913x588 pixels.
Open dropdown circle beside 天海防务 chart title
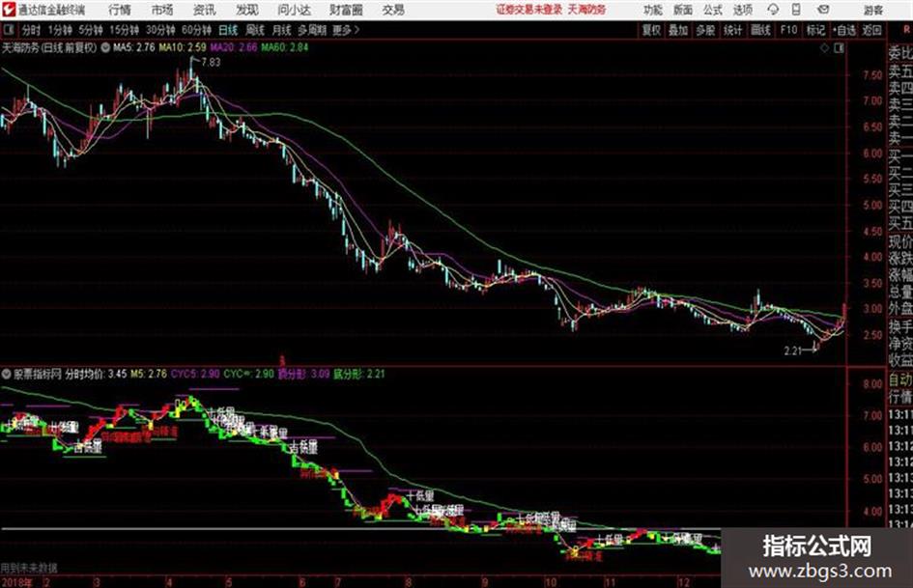click(x=105, y=47)
